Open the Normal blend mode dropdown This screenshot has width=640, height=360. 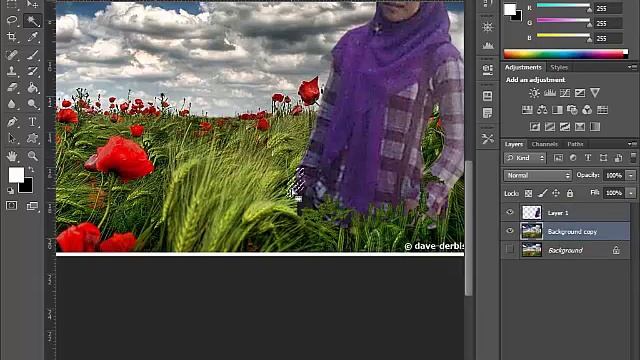tap(538, 175)
